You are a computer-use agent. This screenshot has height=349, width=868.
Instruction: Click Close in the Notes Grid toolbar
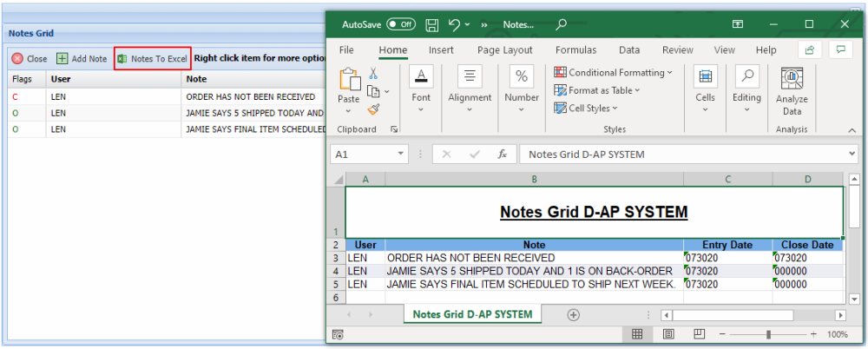(30, 58)
